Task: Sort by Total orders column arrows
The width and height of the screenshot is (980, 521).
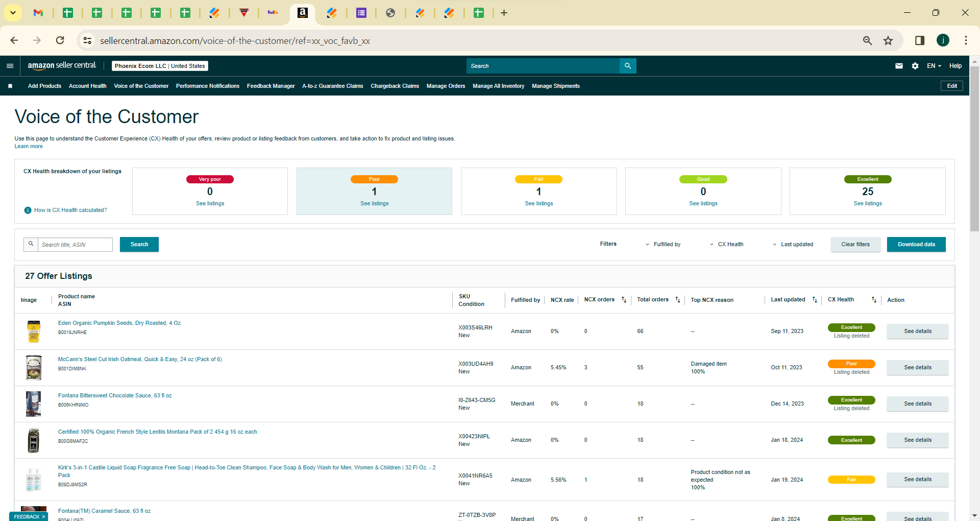Action: (678, 300)
